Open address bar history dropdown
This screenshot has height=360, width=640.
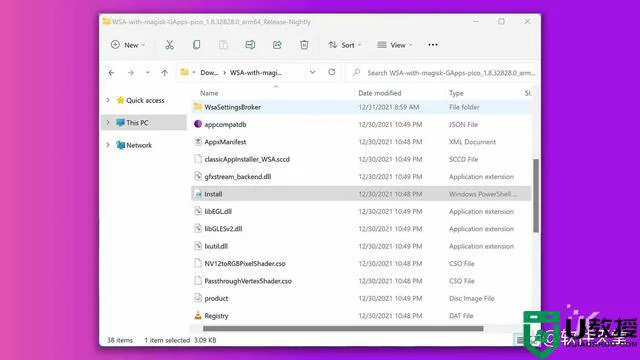tap(312, 72)
